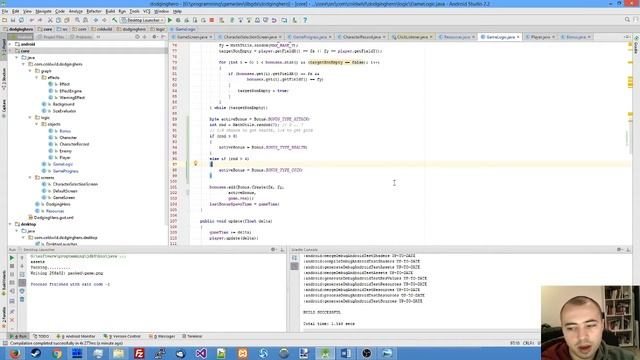Image resolution: width=640 pixels, height=360 pixels.
Task: Click the stop square in Run panel
Action: [12, 266]
